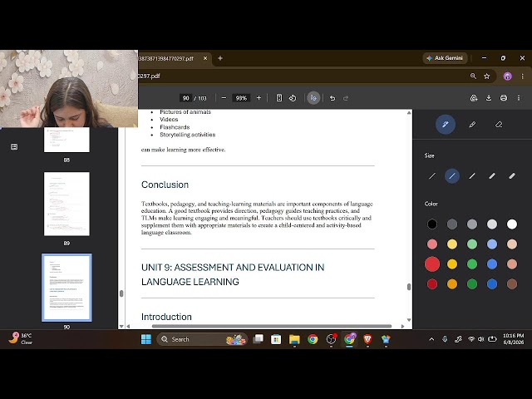
Task: Open page 89 thumbnail
Action: point(66,204)
